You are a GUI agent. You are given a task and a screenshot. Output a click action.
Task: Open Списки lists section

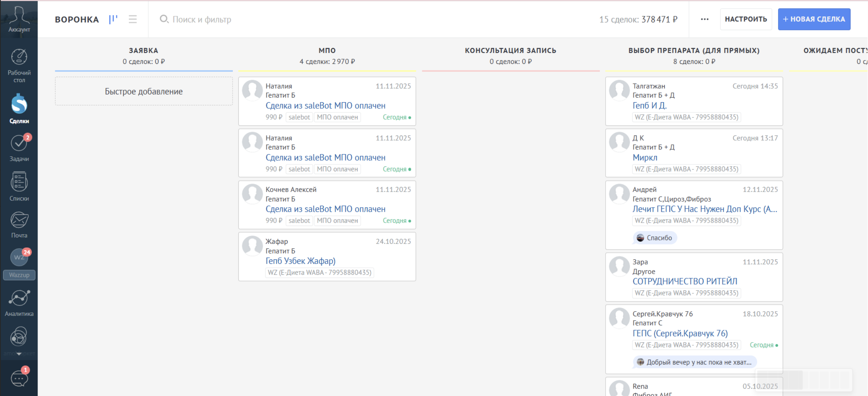[x=19, y=187]
